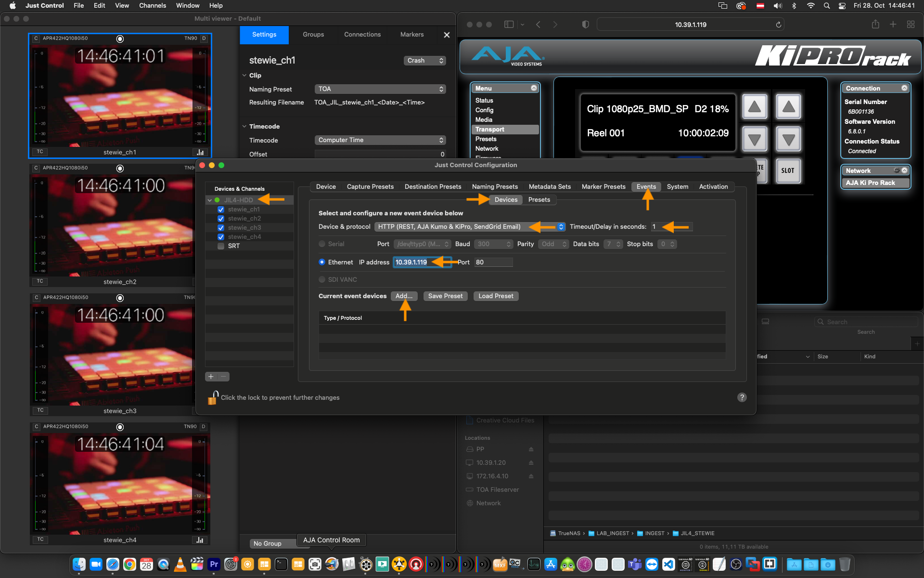
Task: Click the Load Preset button
Action: (x=496, y=296)
